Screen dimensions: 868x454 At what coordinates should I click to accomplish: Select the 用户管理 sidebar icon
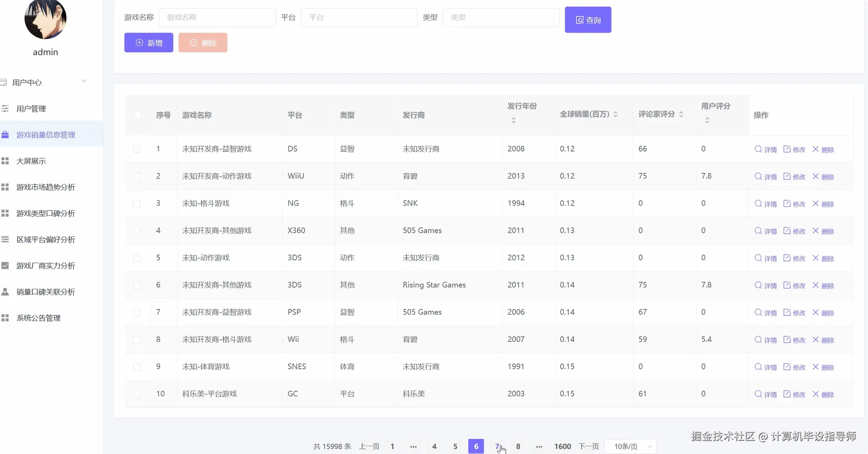[x=6, y=108]
